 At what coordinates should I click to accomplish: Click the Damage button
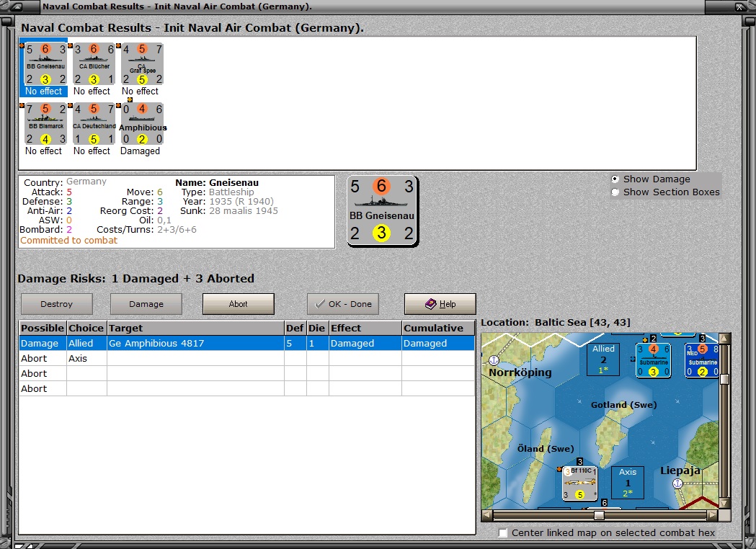coord(146,304)
